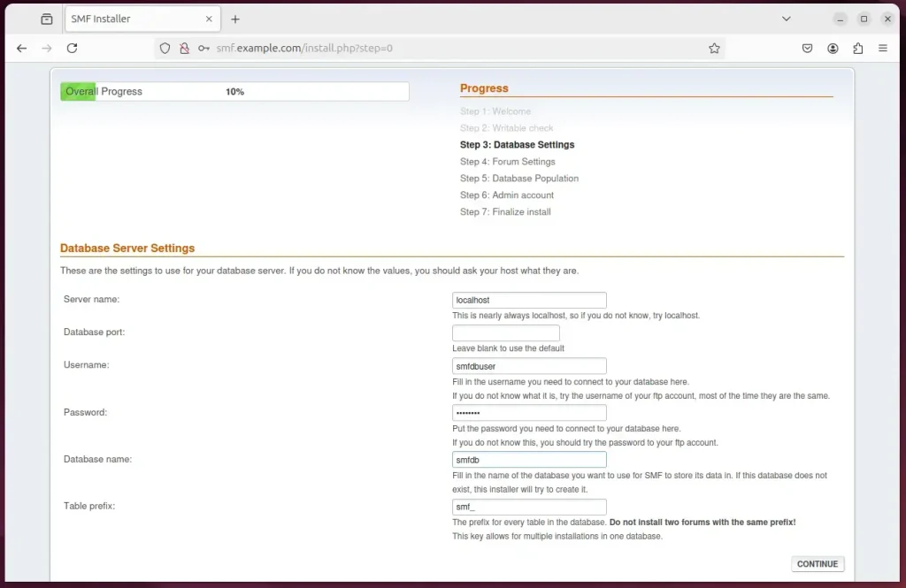The width and height of the screenshot is (906, 588).
Task: Click the Table prefix label
Action: coord(89,506)
